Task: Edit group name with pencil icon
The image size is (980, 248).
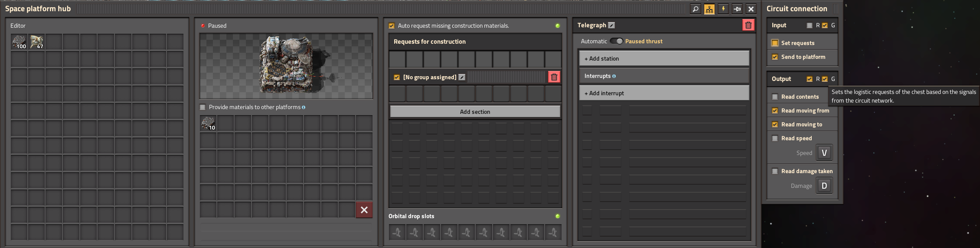Action: 462,77
